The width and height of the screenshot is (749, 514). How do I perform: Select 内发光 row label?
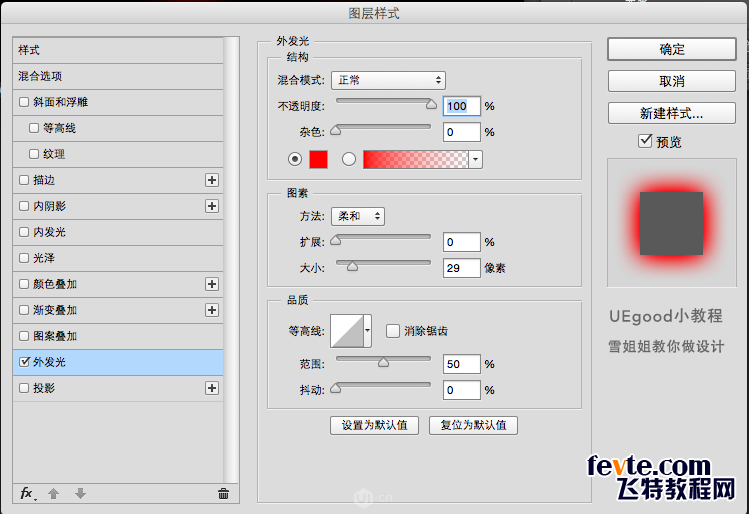(x=49, y=232)
